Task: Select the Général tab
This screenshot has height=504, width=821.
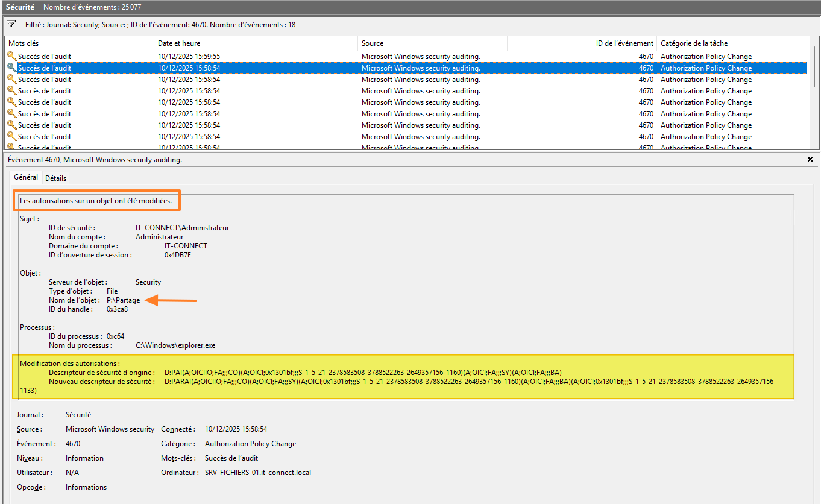Action: click(26, 178)
